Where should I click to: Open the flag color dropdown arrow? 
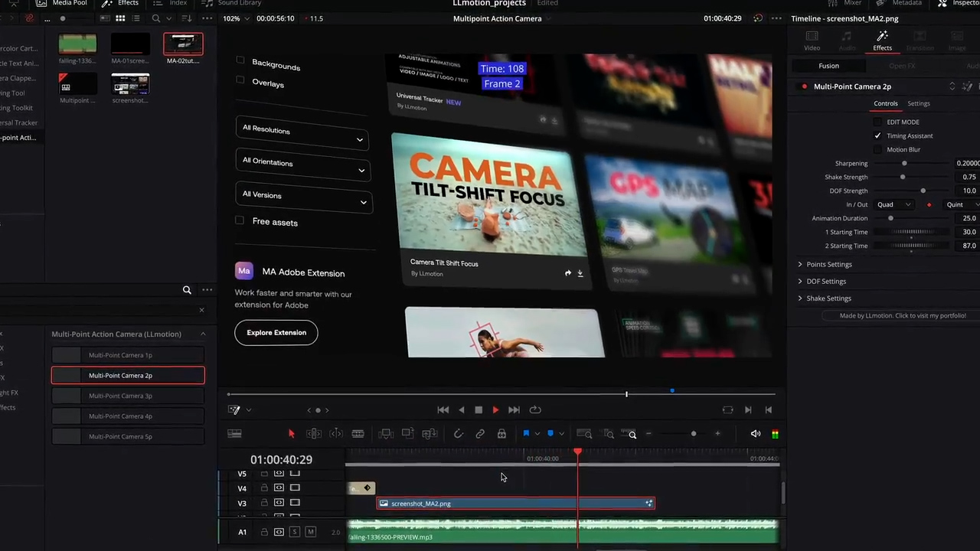[x=537, y=434]
